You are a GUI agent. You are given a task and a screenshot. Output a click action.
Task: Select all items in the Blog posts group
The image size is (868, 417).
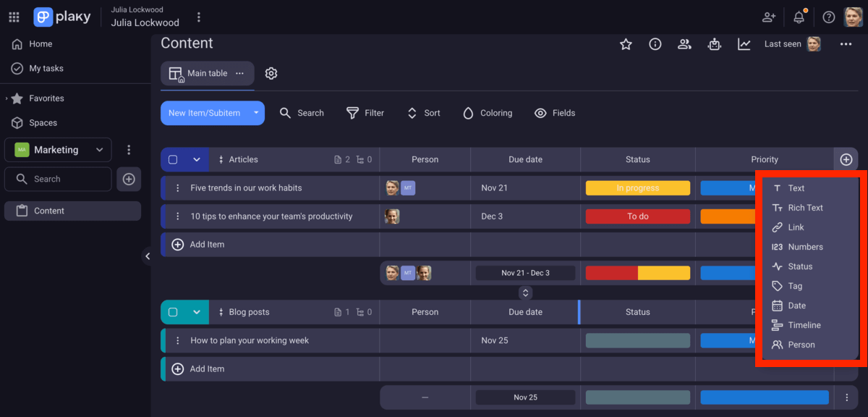[173, 311]
